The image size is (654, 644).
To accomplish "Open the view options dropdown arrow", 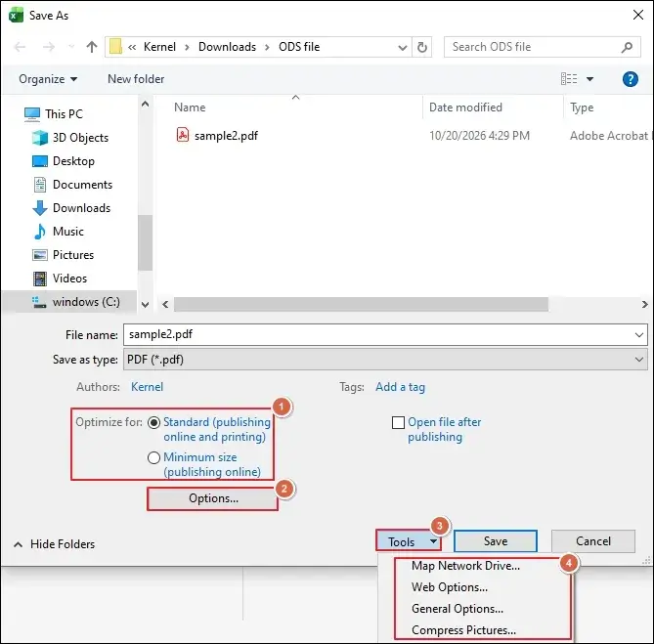I will coord(589,79).
